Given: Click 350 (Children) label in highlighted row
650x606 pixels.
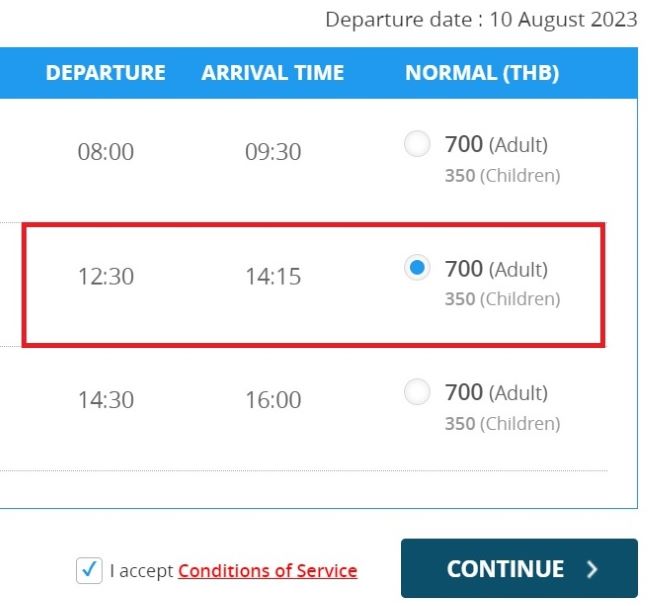Looking at the screenshot, I should click(x=503, y=299).
